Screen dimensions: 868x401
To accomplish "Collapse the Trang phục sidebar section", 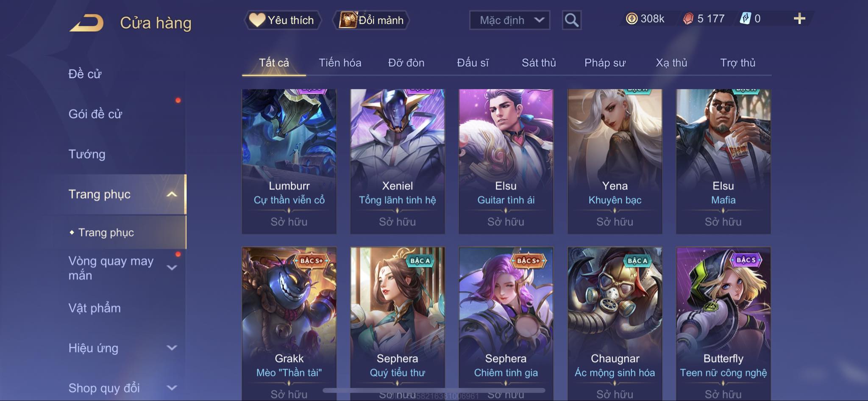I will point(172,194).
